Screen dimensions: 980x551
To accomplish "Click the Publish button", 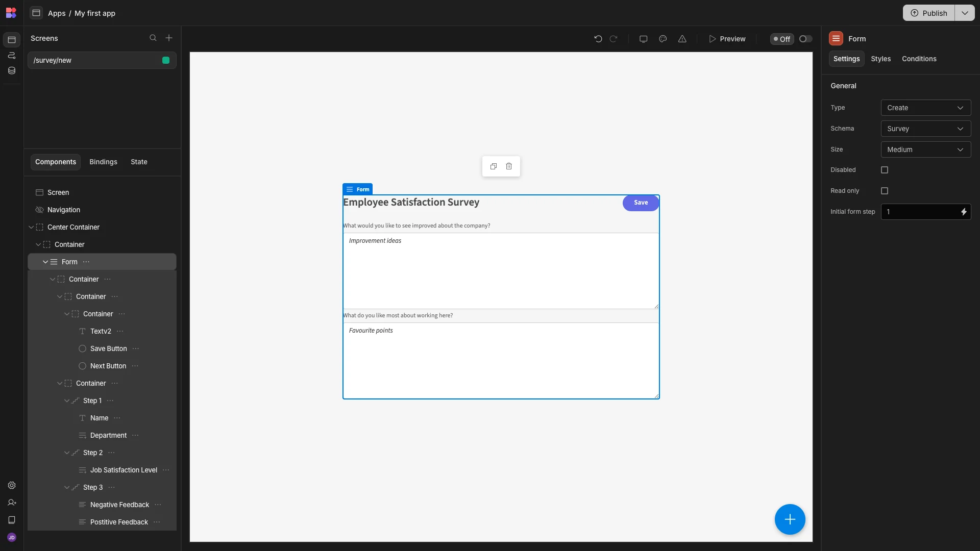I will click(x=929, y=13).
